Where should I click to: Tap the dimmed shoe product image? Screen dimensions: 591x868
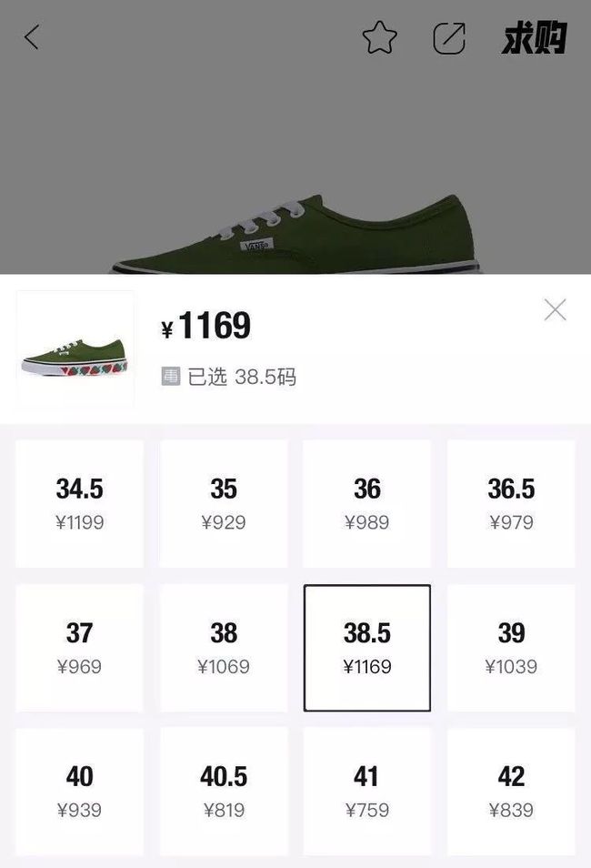[x=296, y=234]
